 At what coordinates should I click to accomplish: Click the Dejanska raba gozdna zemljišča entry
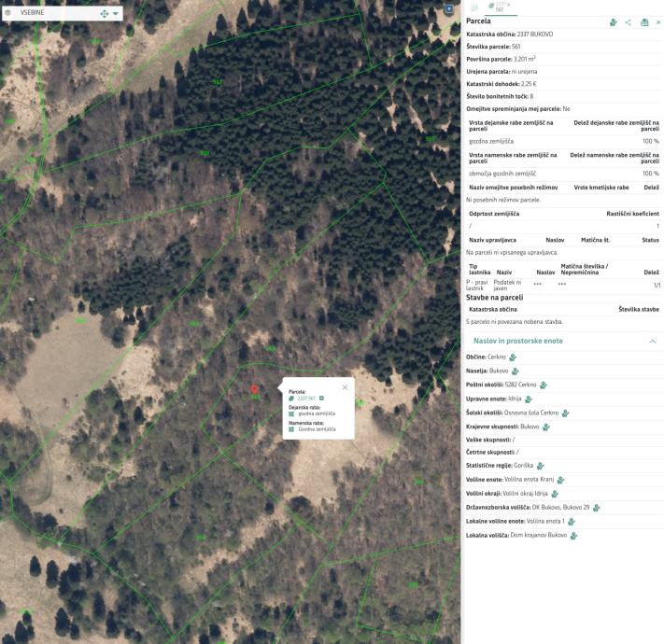click(x=316, y=413)
